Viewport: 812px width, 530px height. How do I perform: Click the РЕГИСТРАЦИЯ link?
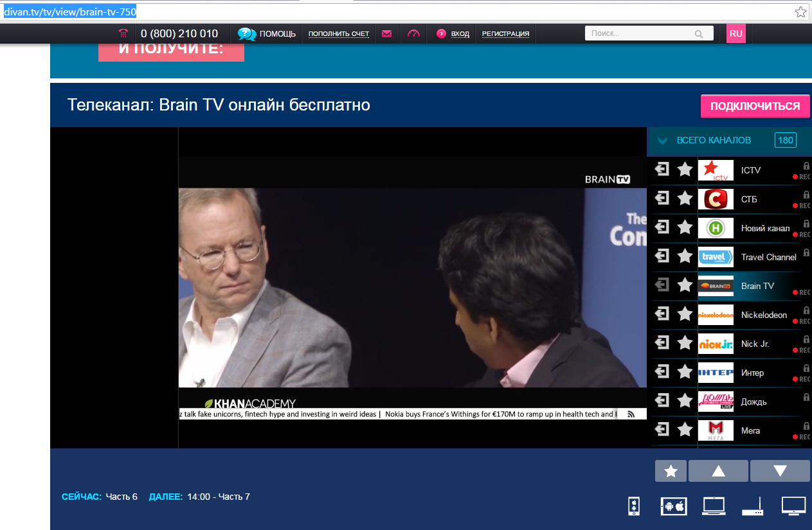pyautogui.click(x=505, y=33)
